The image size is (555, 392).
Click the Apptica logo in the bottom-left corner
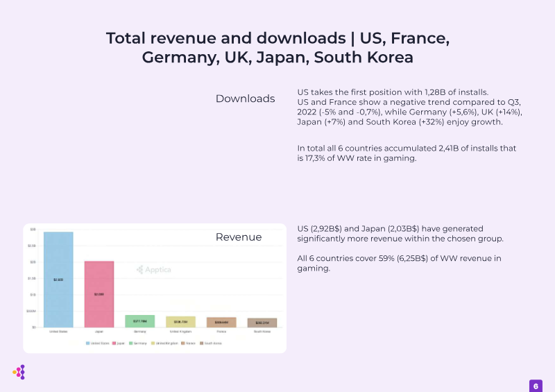pos(19,373)
